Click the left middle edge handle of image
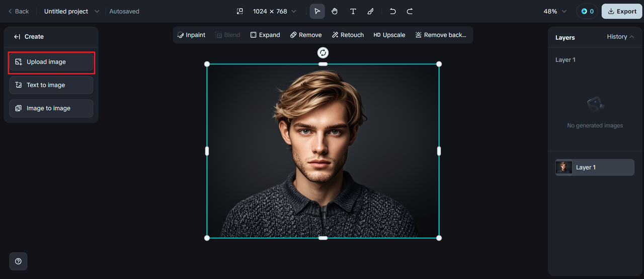The height and width of the screenshot is (279, 644). (207, 151)
